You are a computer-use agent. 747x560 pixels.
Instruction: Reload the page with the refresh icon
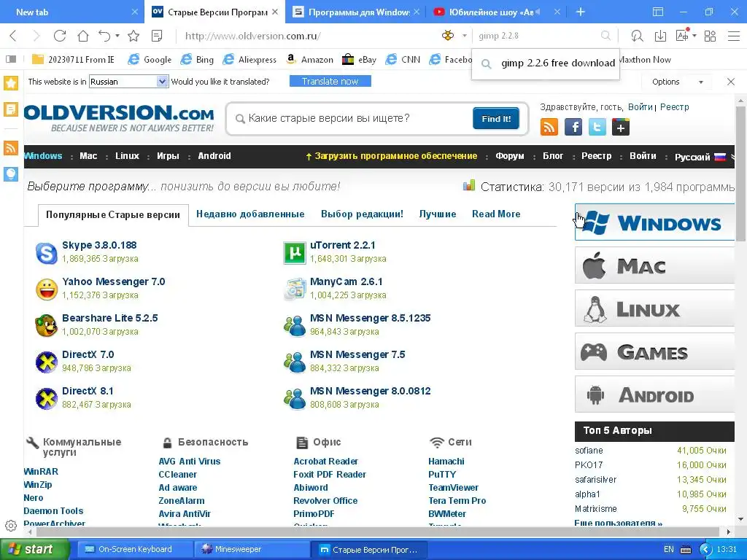tap(60, 36)
